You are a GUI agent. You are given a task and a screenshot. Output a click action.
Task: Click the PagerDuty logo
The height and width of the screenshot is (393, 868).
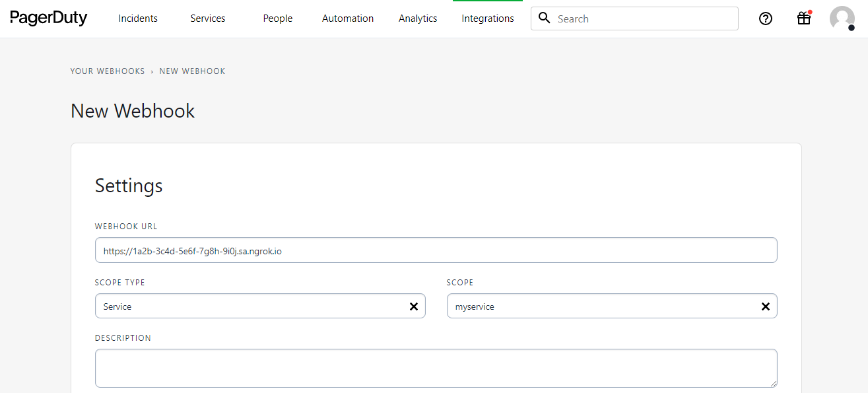pos(48,18)
